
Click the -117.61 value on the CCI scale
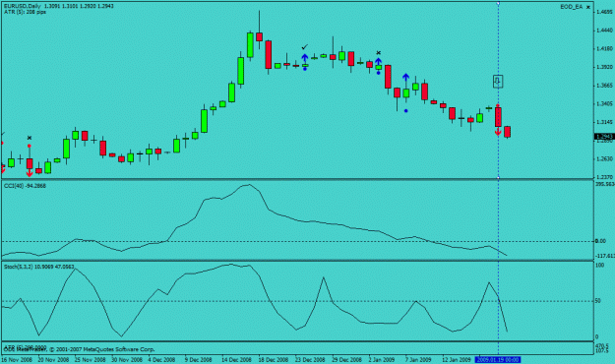pos(605,256)
